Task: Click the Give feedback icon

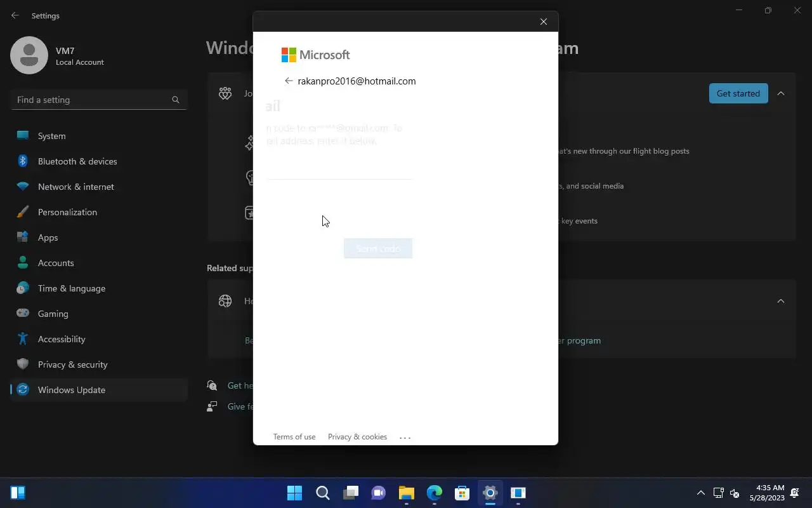Action: coord(213,406)
